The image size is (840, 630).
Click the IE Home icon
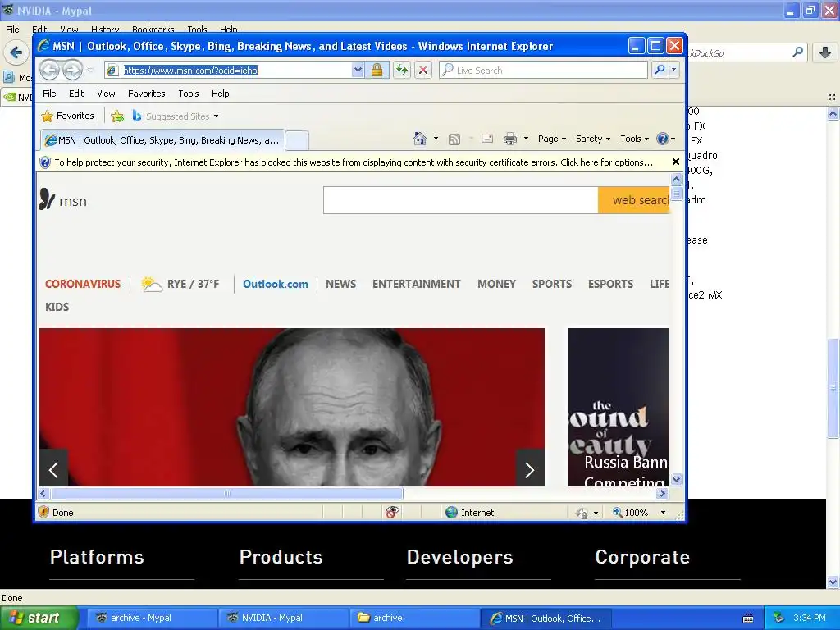(420, 139)
